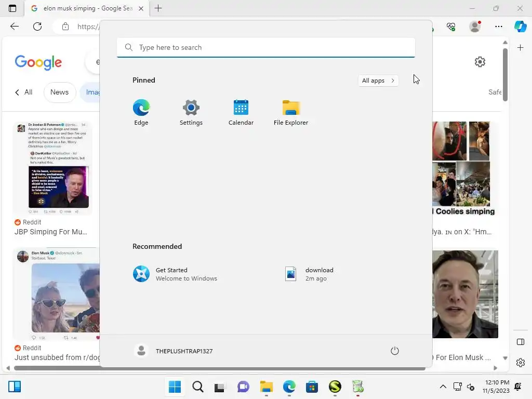View site information lock icon
The height and width of the screenshot is (399, 532).
(65, 26)
